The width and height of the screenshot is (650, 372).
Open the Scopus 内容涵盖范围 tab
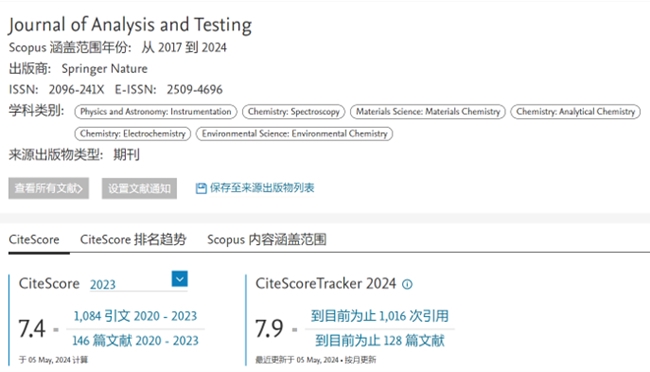point(267,240)
